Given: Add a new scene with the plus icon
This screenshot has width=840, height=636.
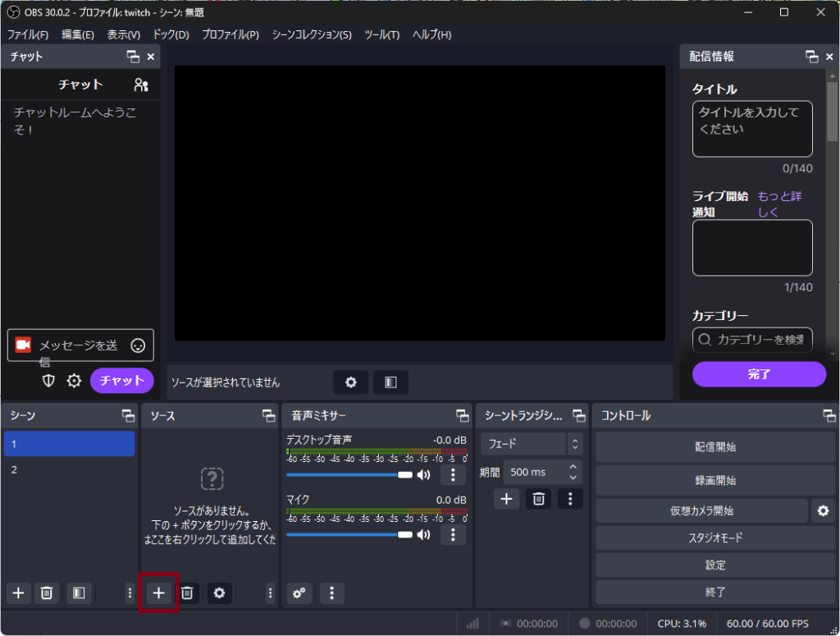Looking at the screenshot, I should coord(18,593).
